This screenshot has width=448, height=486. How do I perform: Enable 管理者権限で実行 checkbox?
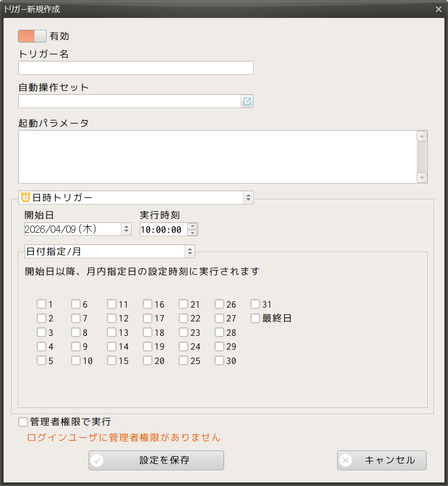(23, 422)
